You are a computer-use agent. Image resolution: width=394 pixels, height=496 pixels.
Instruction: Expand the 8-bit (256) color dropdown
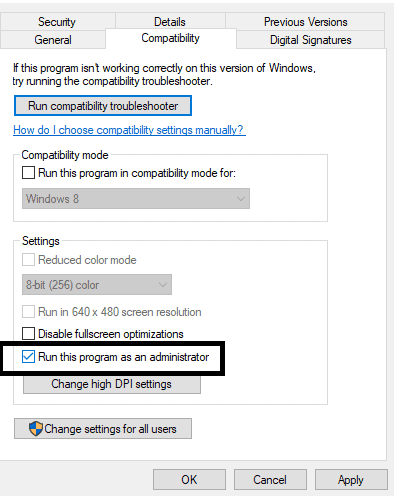click(97, 285)
